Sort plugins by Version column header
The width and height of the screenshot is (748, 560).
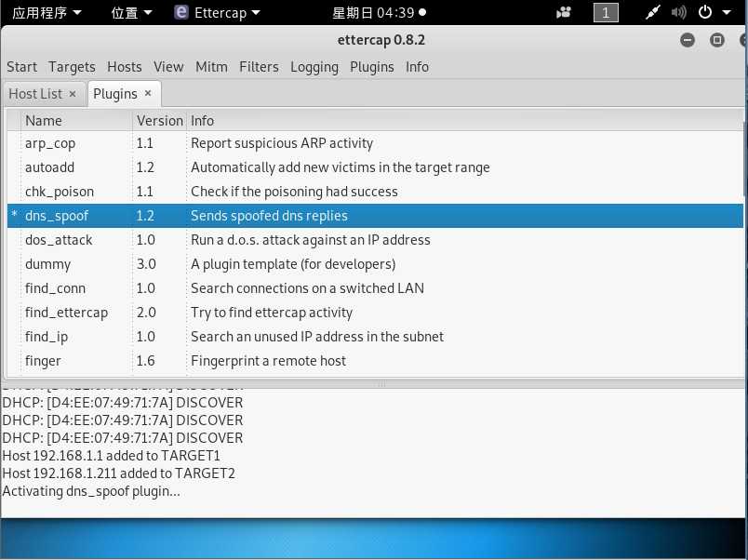[159, 121]
